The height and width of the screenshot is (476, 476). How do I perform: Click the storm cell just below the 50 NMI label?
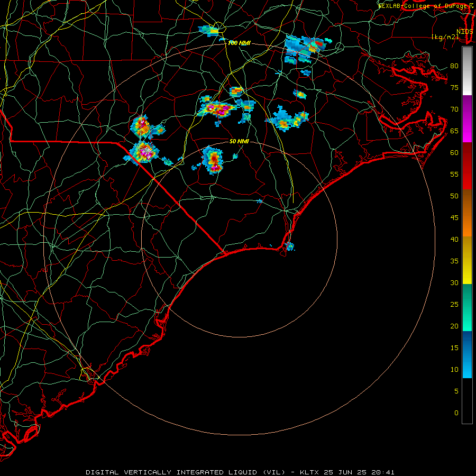pyautogui.click(x=214, y=160)
